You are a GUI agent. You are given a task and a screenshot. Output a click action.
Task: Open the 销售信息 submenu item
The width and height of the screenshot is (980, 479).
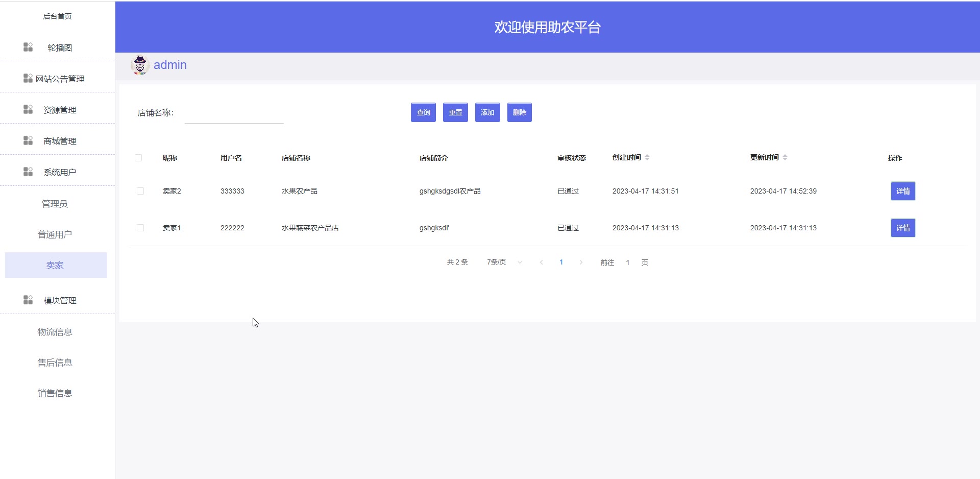click(x=55, y=393)
